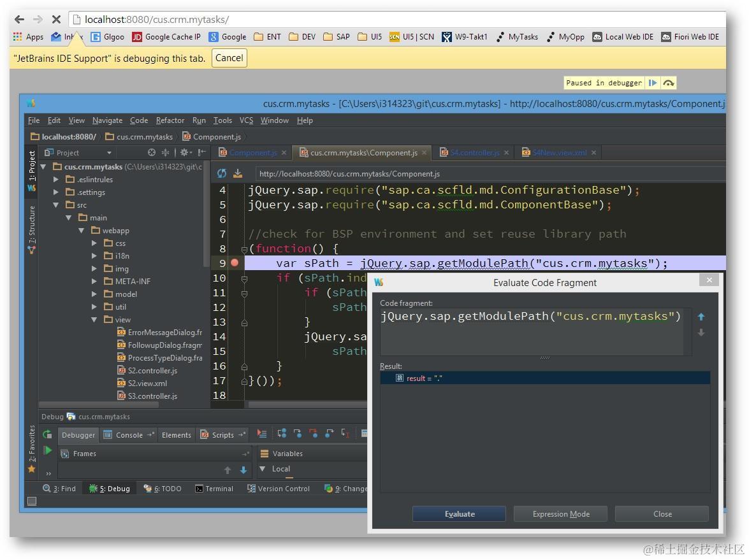Open the Project side tool window stripe
749x560 pixels.
click(31, 171)
